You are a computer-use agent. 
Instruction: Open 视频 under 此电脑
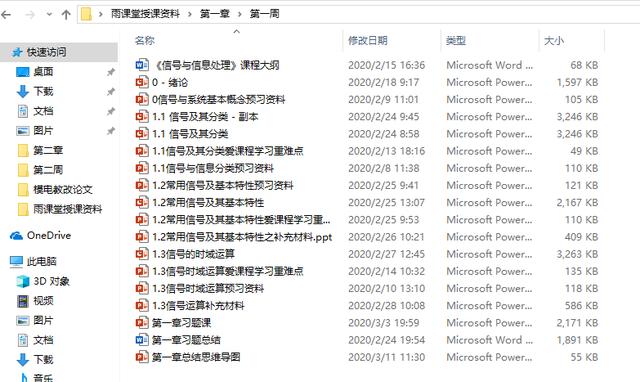(x=43, y=301)
